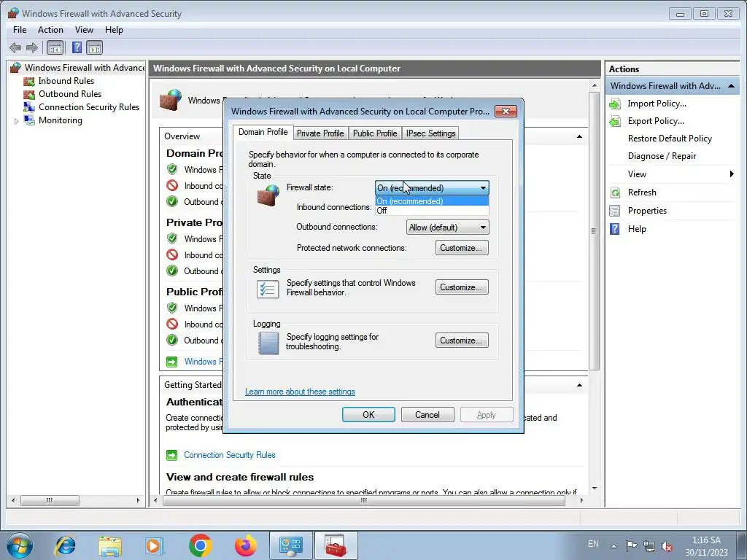Switch to the IPsec Settings tab
This screenshot has width=747, height=560.
430,133
